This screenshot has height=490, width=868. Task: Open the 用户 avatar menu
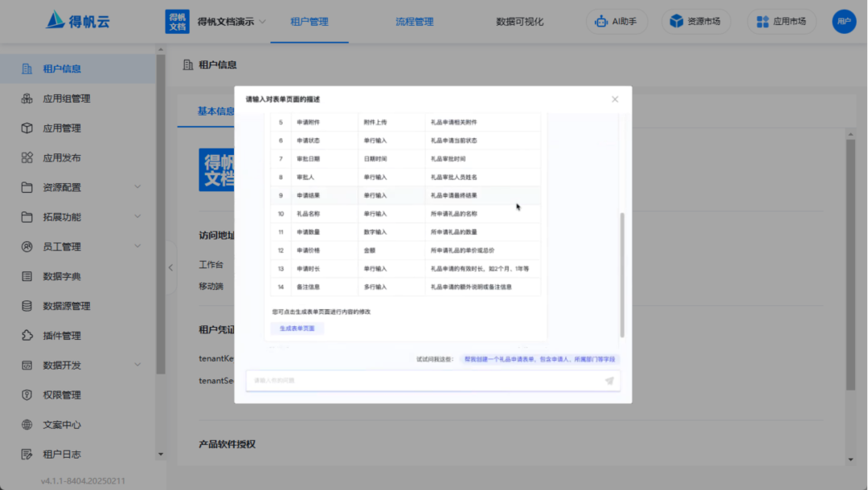pyautogui.click(x=844, y=22)
